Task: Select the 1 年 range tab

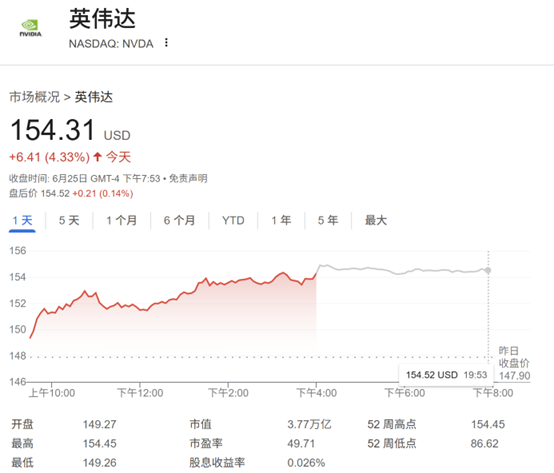Action: (x=281, y=221)
